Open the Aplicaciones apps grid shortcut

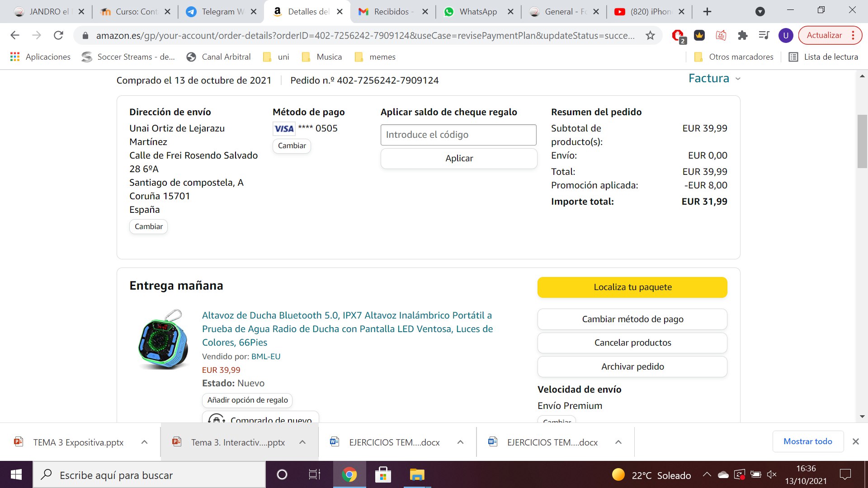[40, 56]
